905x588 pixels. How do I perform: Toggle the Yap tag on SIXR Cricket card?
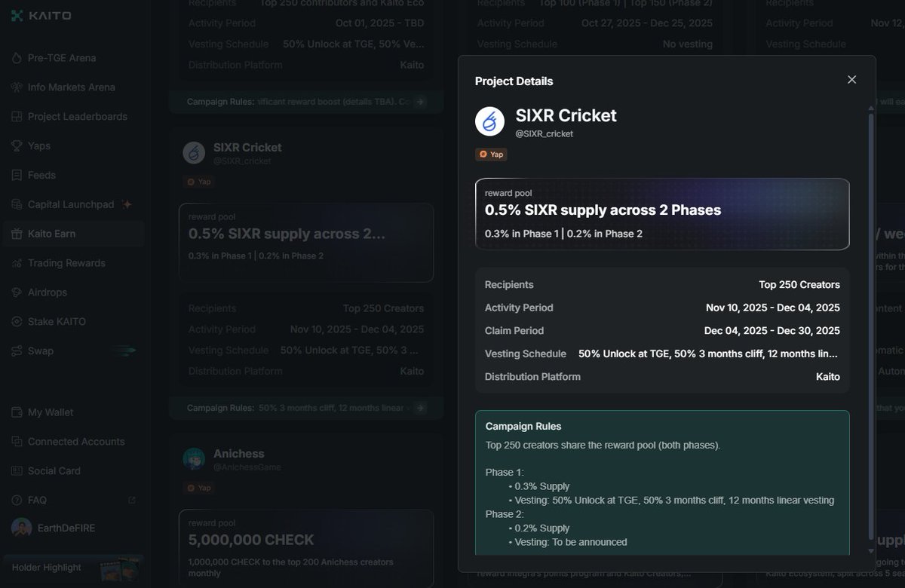coord(198,182)
